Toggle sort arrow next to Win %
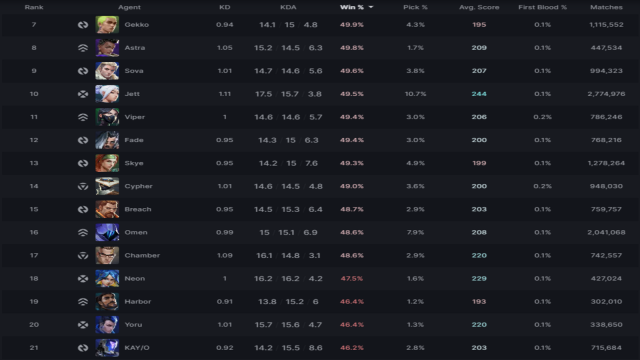Screen dimensions: 640x360 click(x=371, y=7)
